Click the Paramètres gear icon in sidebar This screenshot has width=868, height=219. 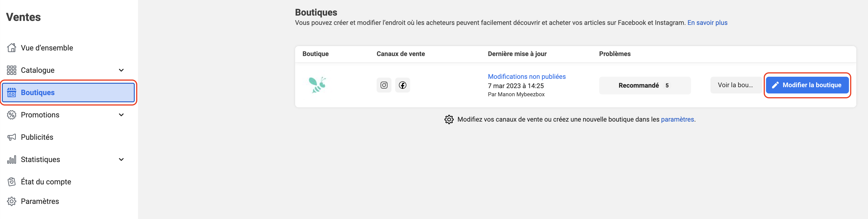pyautogui.click(x=11, y=202)
